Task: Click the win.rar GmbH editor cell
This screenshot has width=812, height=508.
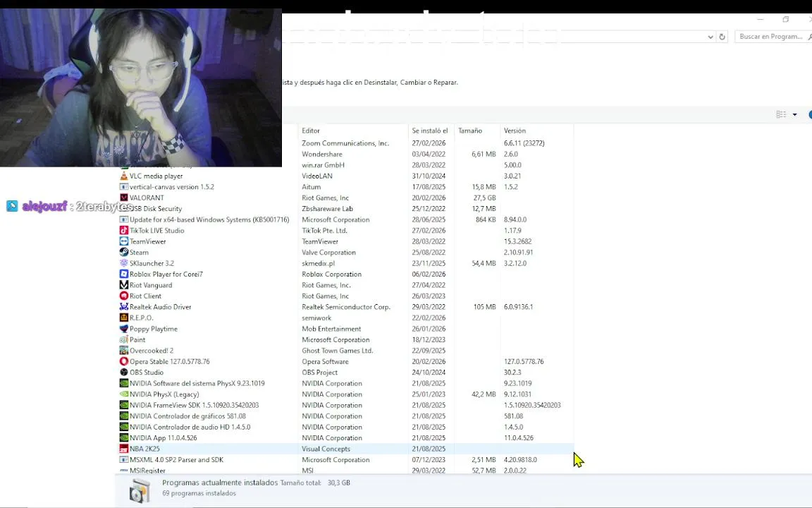Action: [x=323, y=165]
